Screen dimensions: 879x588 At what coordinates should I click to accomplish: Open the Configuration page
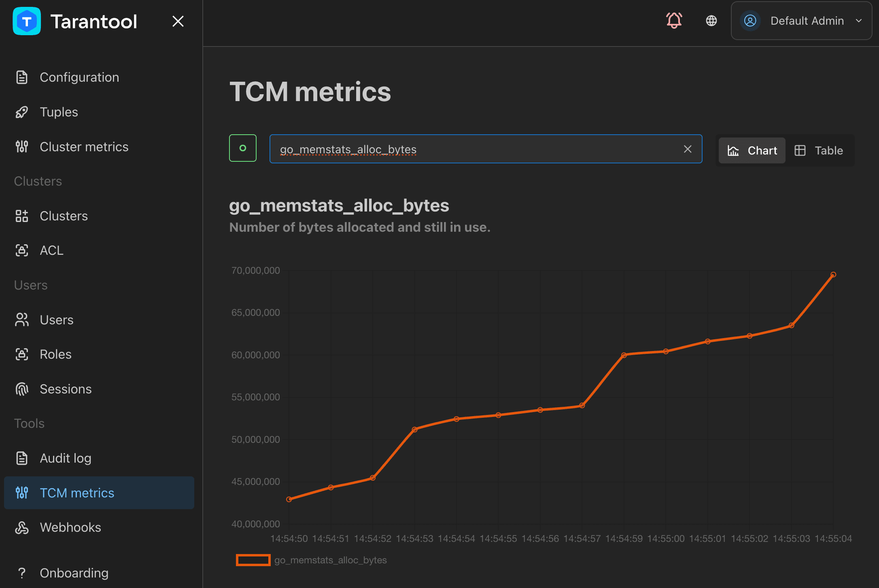[99, 77]
